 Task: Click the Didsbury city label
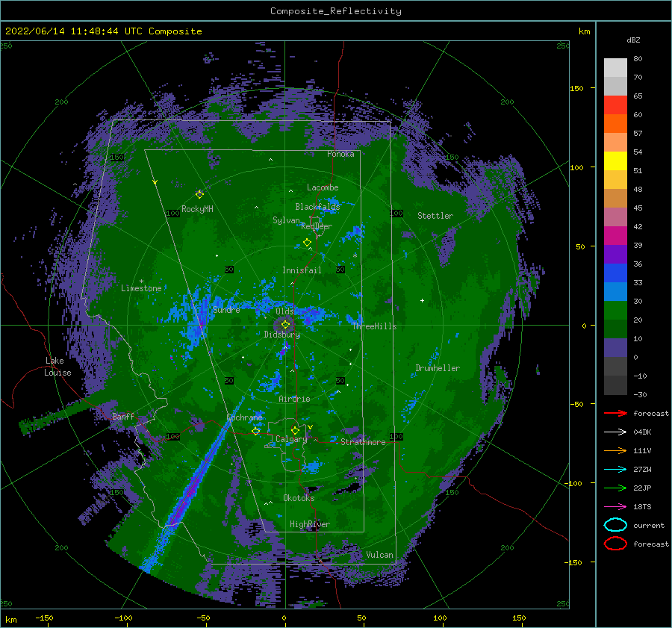(282, 335)
